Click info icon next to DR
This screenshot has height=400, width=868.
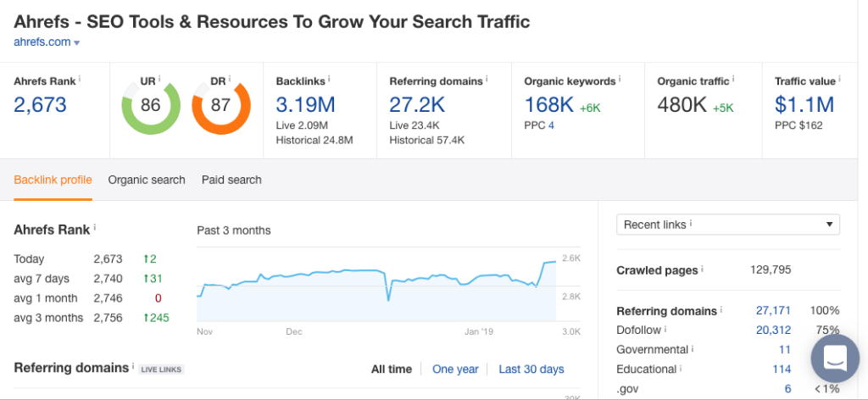tap(229, 79)
